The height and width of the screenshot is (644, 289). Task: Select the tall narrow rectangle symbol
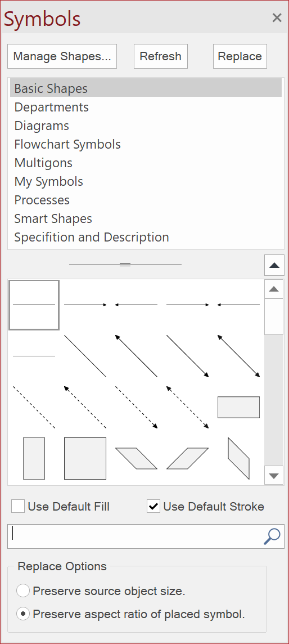pyautogui.click(x=34, y=458)
